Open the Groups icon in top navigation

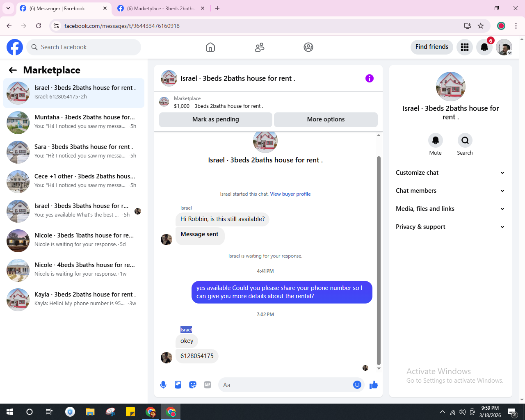click(x=308, y=47)
